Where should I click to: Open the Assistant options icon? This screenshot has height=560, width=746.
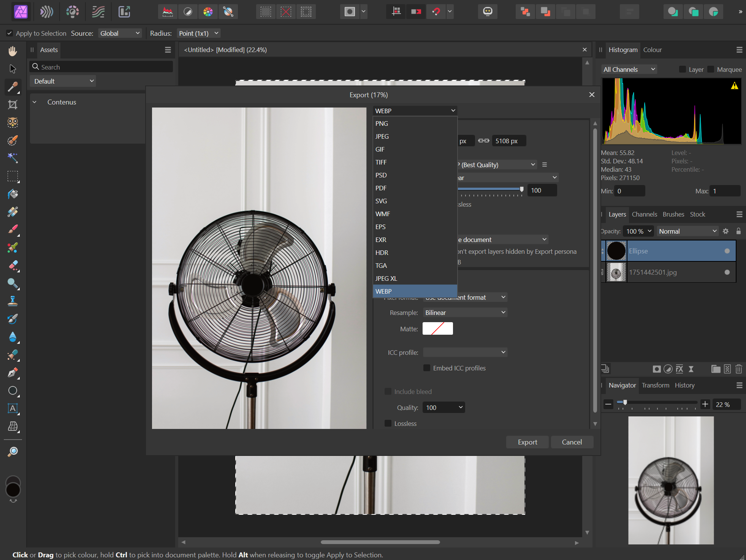coord(488,12)
